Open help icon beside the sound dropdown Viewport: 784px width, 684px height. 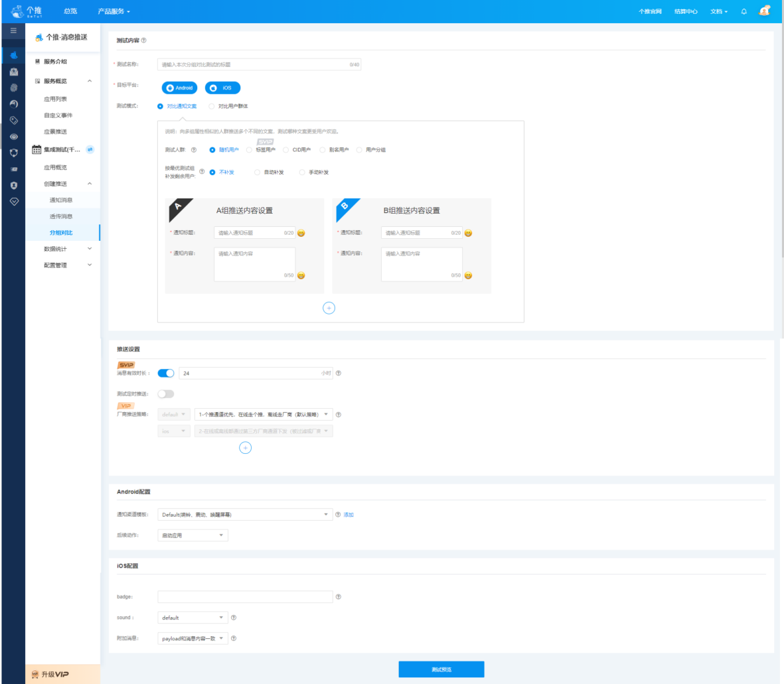[234, 618]
